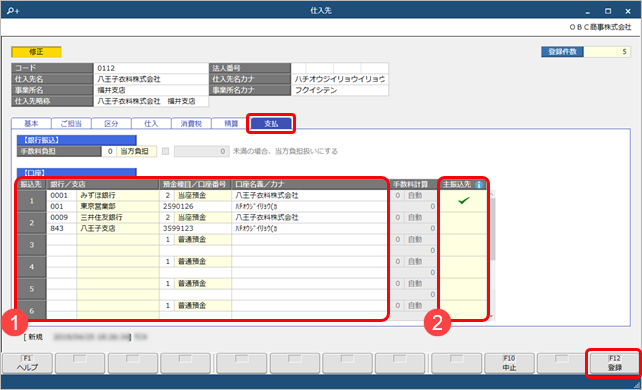Select branch code 843 cell
The image size is (642, 390).
click(x=62, y=229)
